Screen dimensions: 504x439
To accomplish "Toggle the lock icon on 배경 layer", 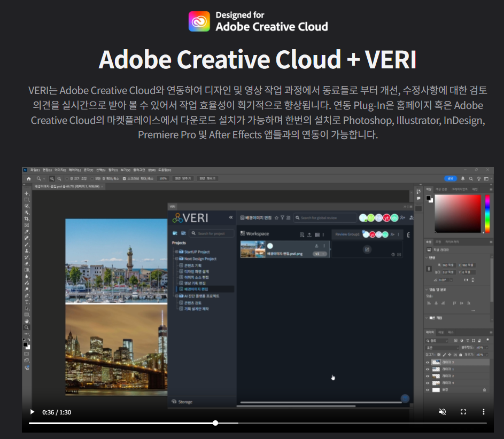I will pyautogui.click(x=484, y=390).
